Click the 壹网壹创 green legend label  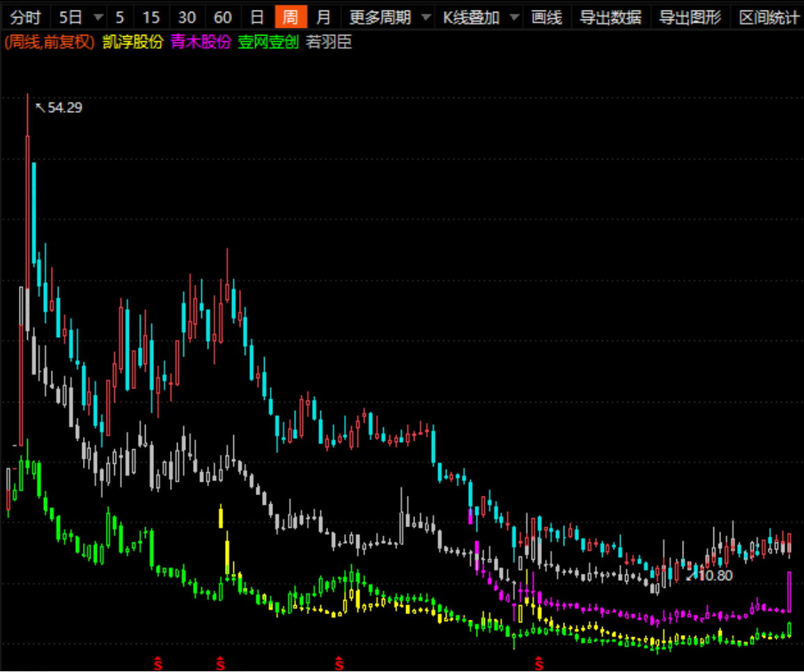268,42
